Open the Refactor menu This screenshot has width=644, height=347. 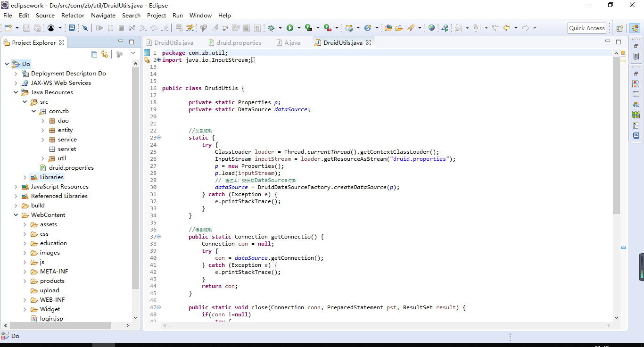pyautogui.click(x=73, y=15)
